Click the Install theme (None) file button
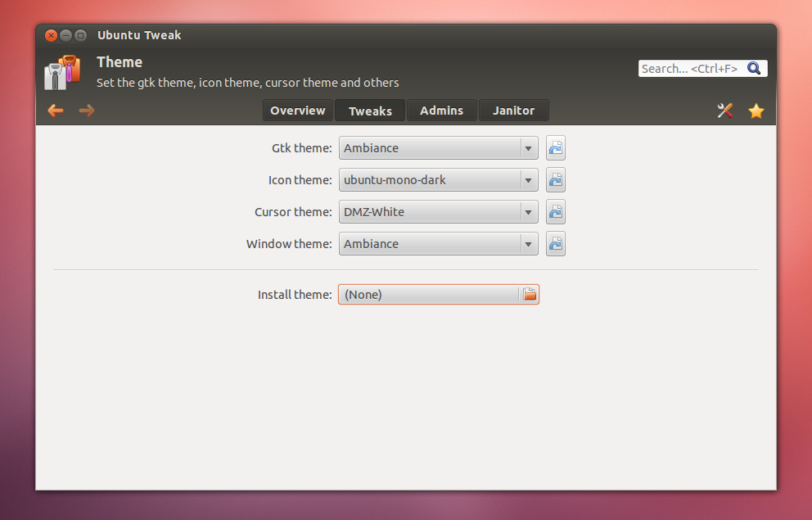Viewport: 812px width, 520px height. point(430,294)
